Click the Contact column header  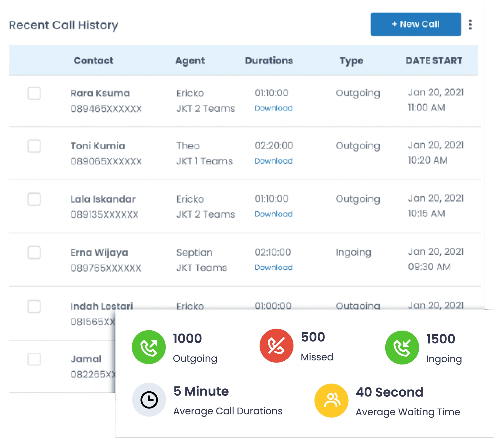pos(93,61)
